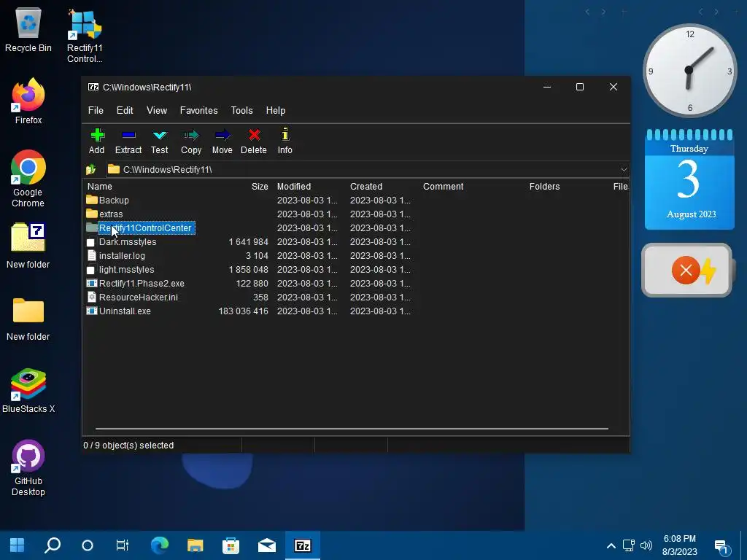Launch Firefox from the desktop

click(28, 101)
